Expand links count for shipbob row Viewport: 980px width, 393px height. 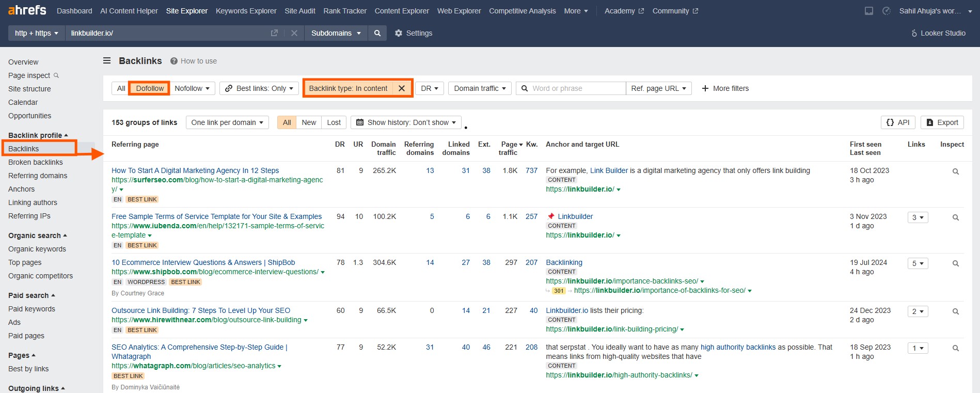click(x=918, y=263)
